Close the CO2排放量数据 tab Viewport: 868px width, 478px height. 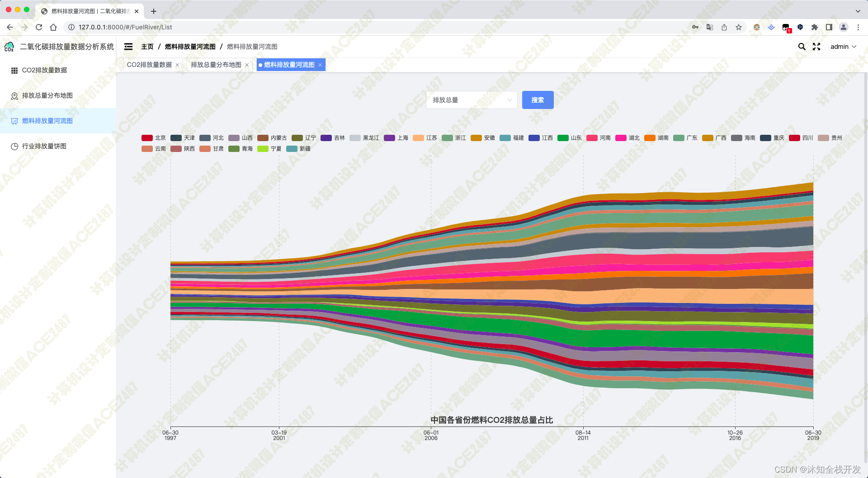tap(177, 65)
